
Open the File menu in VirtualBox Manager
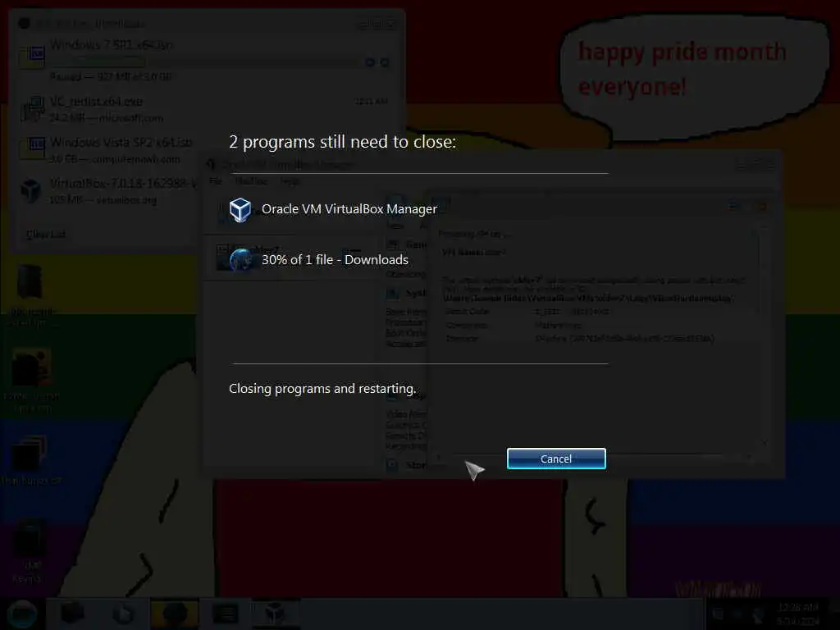(216, 181)
